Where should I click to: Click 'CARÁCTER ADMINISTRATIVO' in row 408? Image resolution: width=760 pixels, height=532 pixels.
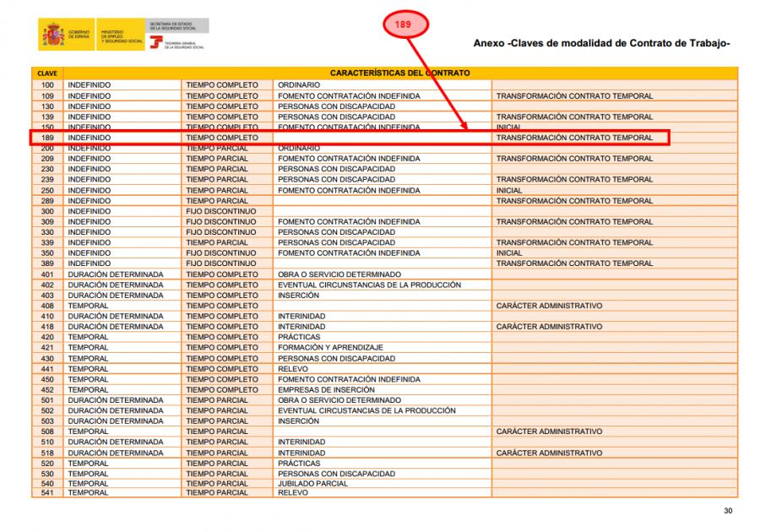pyautogui.click(x=549, y=306)
